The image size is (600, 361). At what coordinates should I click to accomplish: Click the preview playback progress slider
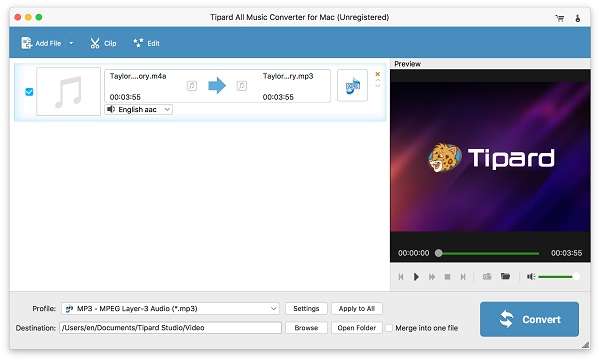(x=489, y=253)
